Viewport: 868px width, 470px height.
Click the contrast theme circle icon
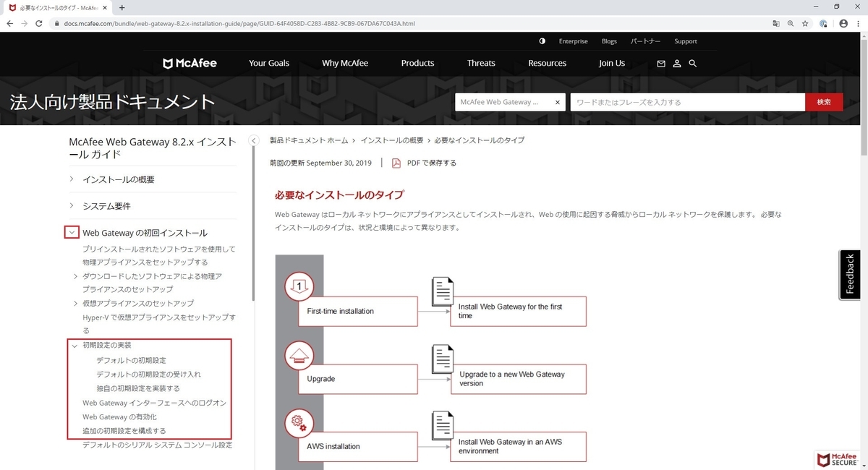(x=542, y=41)
